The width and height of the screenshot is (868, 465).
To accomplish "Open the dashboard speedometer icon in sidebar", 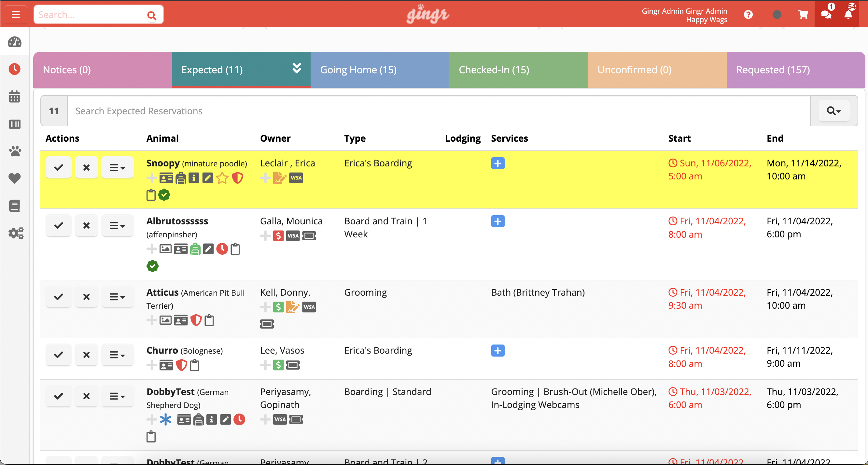I will coord(15,42).
